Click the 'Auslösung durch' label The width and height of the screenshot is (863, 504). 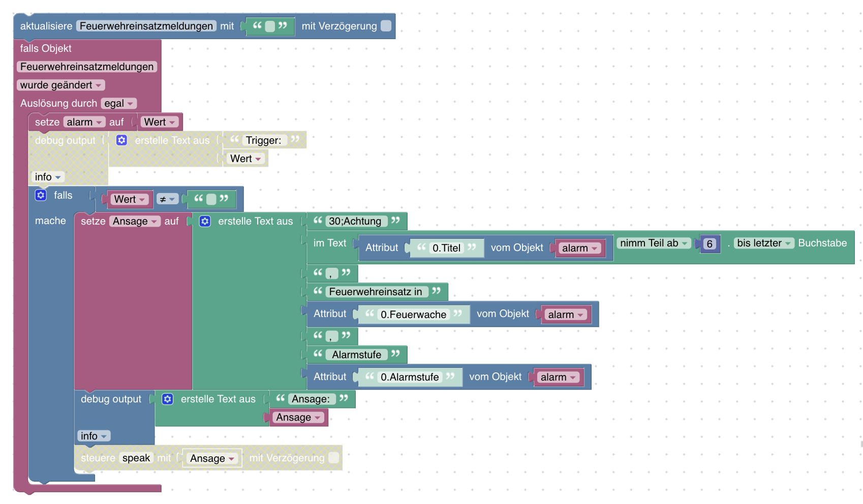tap(58, 103)
